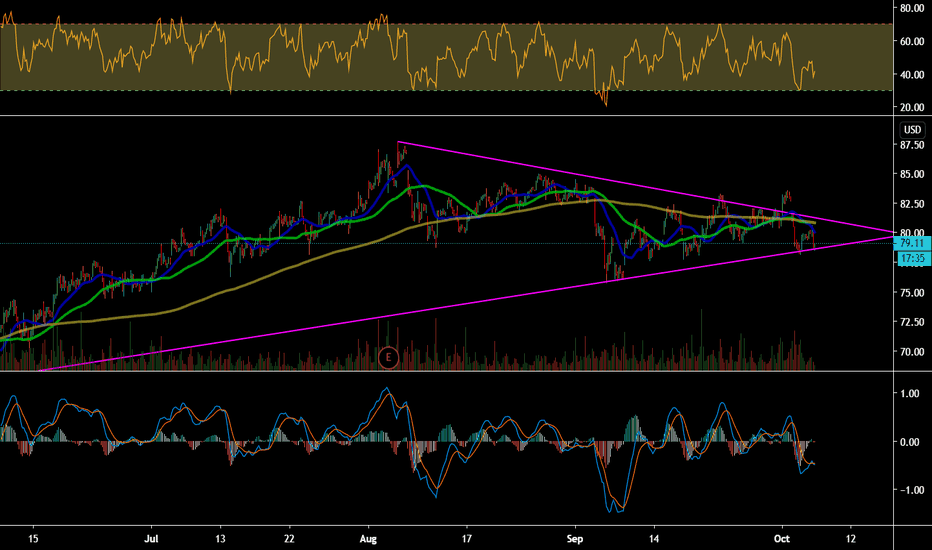
Task: Click the 72.50 price axis label
Action: [912, 322]
